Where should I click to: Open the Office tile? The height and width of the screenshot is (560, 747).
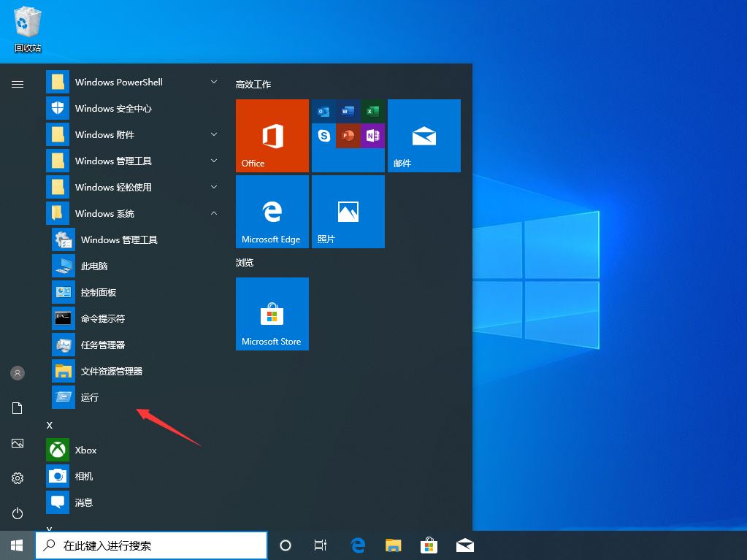click(x=272, y=135)
